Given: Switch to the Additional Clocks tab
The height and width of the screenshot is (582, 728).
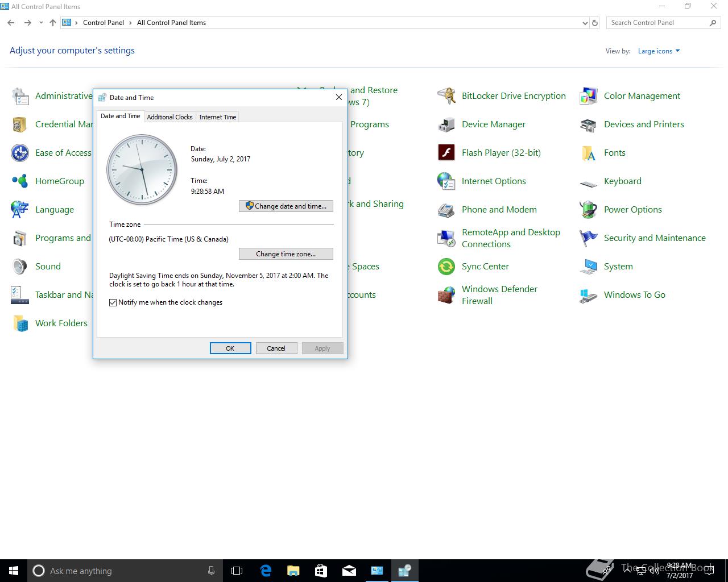Looking at the screenshot, I should 169,117.
